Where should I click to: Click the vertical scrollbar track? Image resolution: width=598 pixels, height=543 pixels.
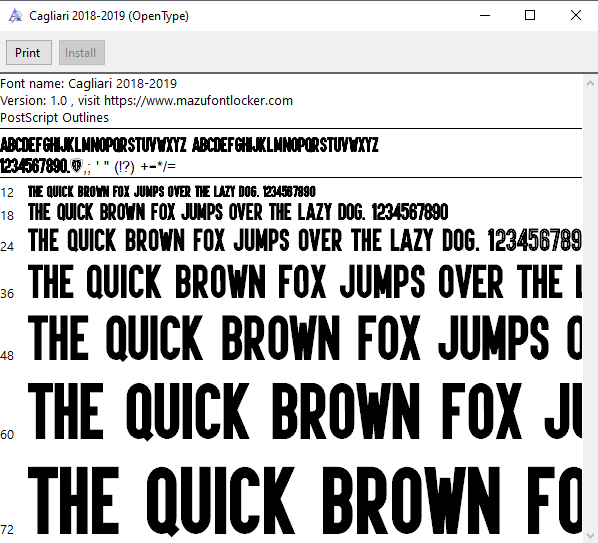tap(590, 309)
